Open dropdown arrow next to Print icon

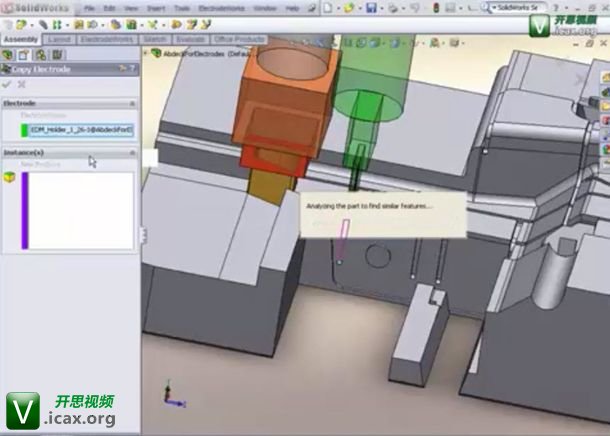click(x=403, y=8)
